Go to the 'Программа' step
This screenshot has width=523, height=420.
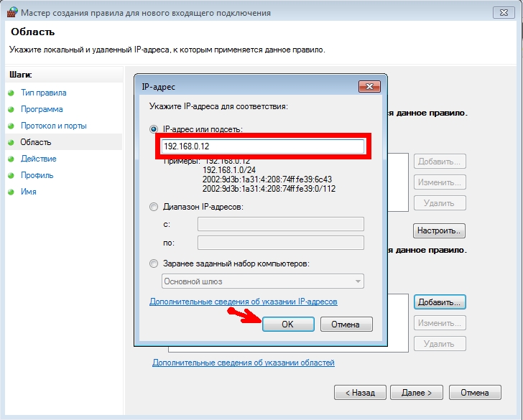point(42,109)
